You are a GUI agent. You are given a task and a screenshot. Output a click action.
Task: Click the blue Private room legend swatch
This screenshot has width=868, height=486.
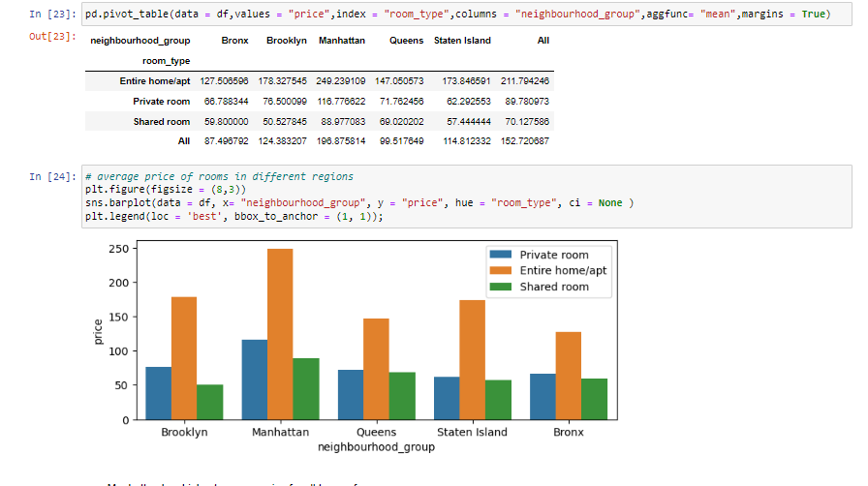501,255
